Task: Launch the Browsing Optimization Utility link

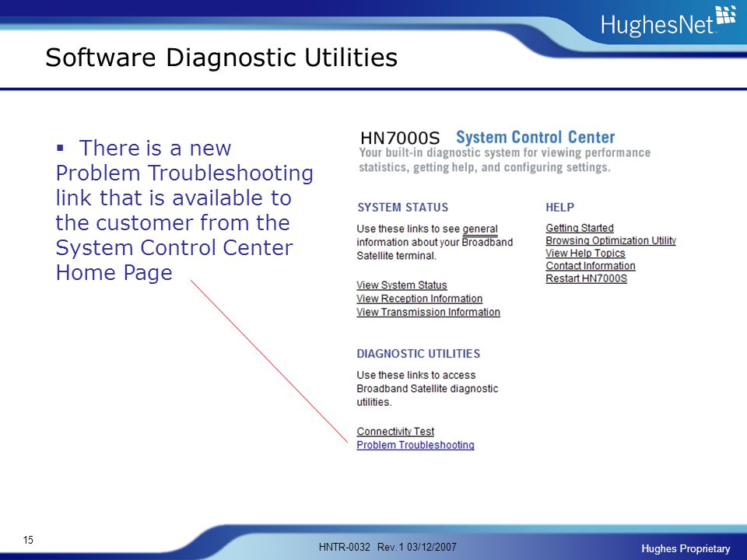Action: click(611, 240)
